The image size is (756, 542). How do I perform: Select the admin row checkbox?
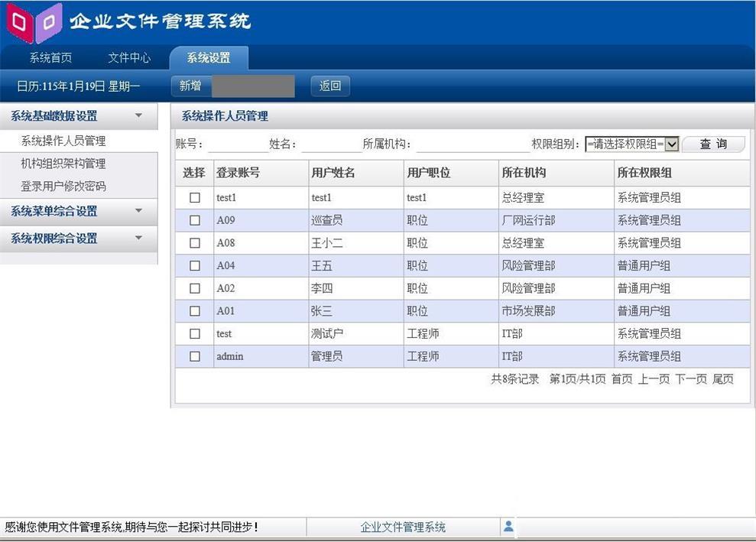tap(195, 356)
